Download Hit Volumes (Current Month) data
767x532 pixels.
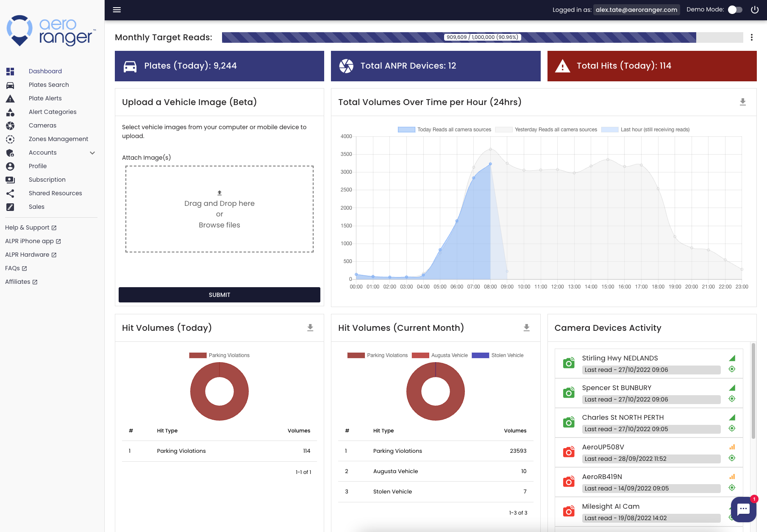(526, 328)
